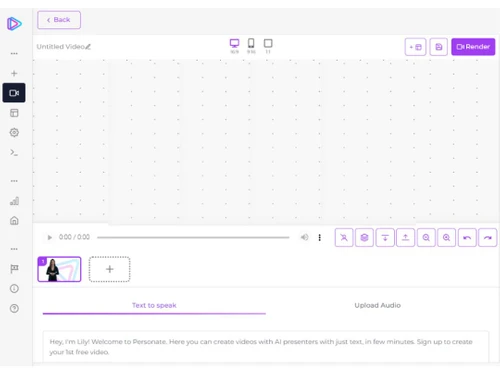The height and width of the screenshot is (375, 500).
Task: Undo the last action
Action: coord(467,237)
